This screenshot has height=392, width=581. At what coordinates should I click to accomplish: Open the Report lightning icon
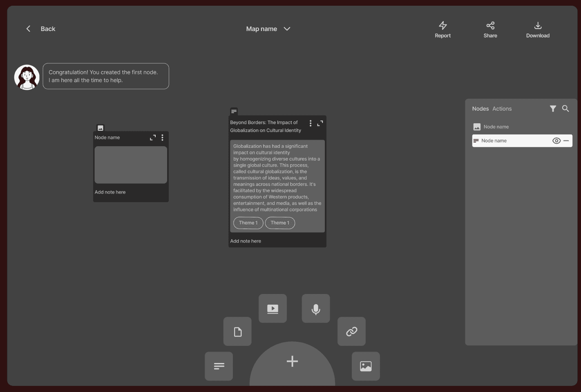click(443, 25)
